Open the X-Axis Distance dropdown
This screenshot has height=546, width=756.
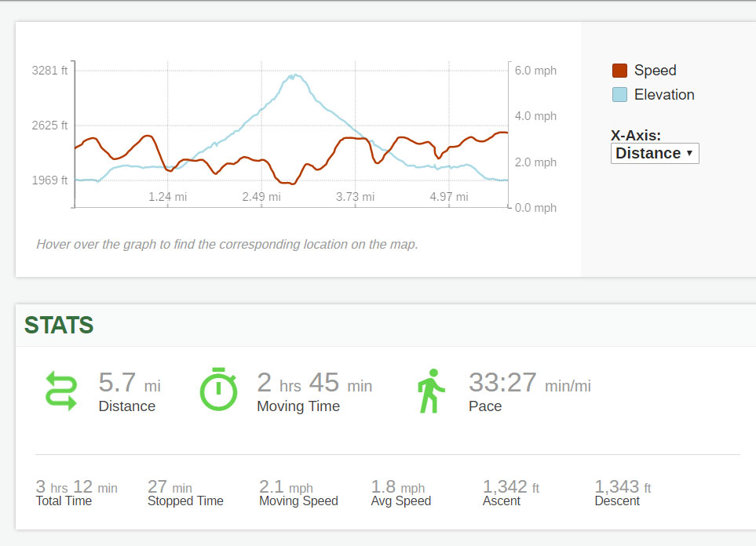pos(654,153)
